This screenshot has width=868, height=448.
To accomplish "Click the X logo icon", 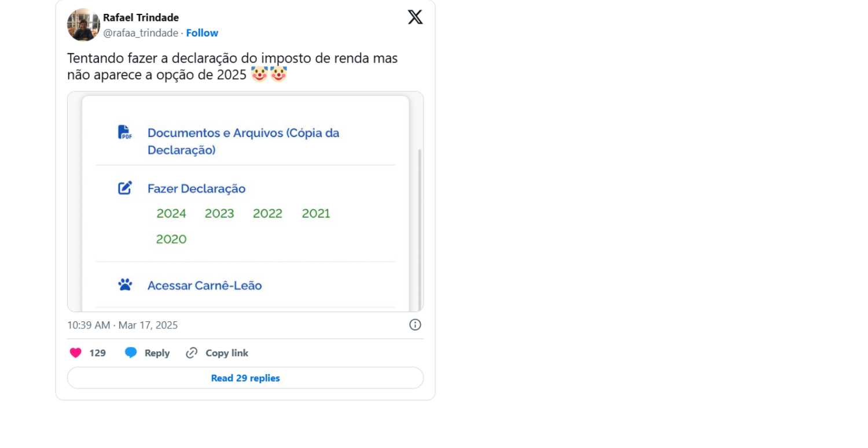I will click(415, 17).
